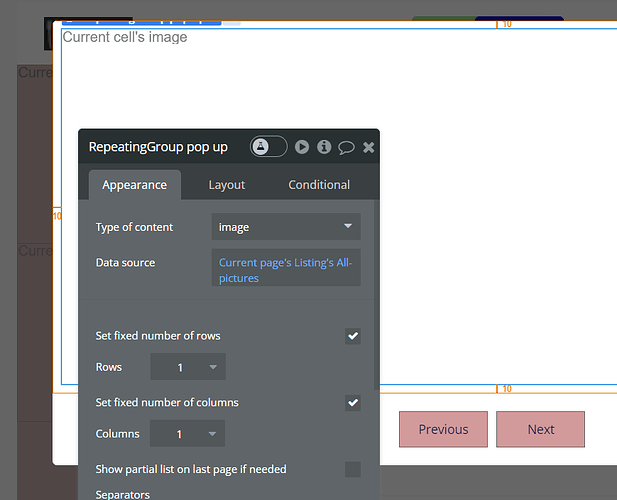Click the Previous button in popup
The image size is (617, 500).
click(443, 429)
